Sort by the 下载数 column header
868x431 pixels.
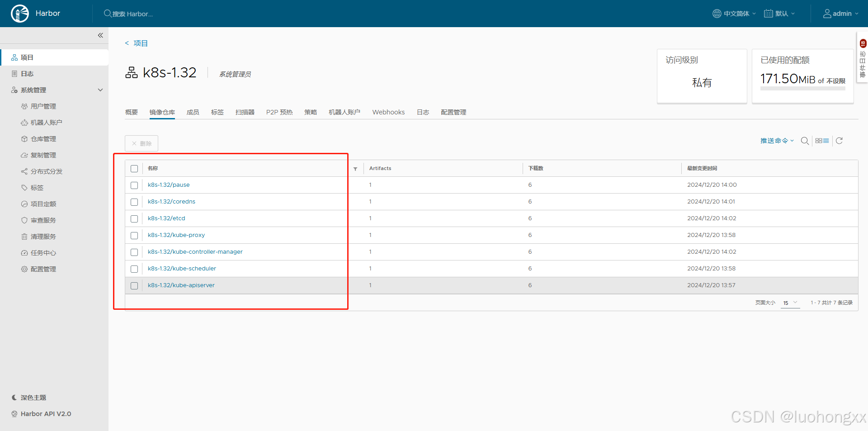click(536, 168)
